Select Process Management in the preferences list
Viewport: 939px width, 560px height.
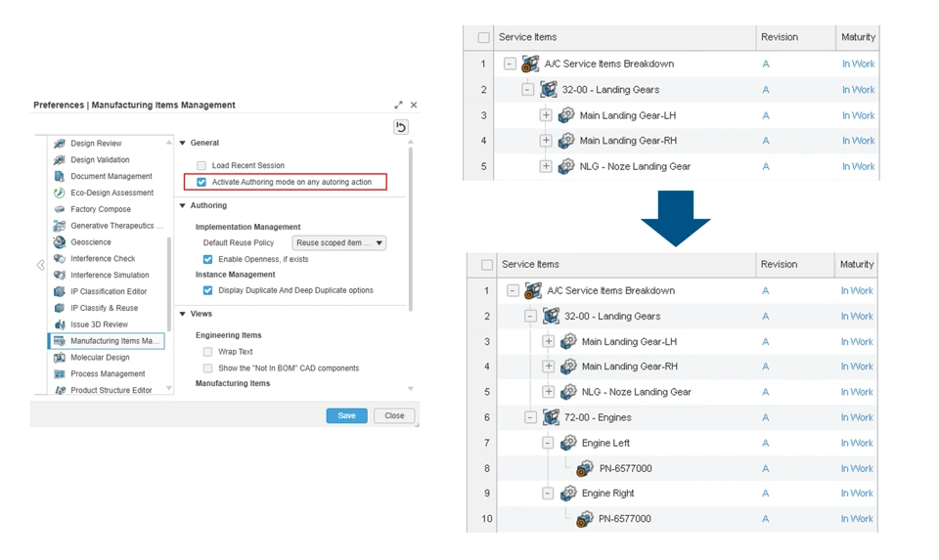pyautogui.click(x=106, y=374)
